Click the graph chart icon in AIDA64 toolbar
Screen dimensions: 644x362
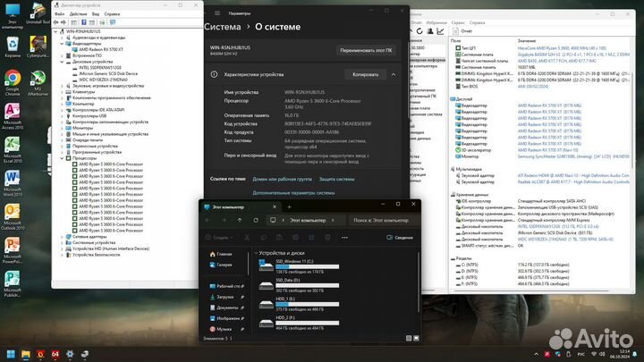[x=440, y=31]
